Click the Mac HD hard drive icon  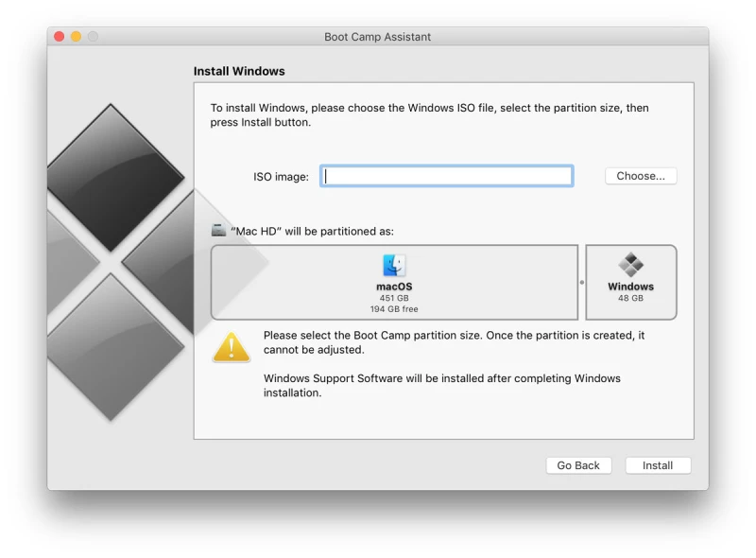coord(219,231)
